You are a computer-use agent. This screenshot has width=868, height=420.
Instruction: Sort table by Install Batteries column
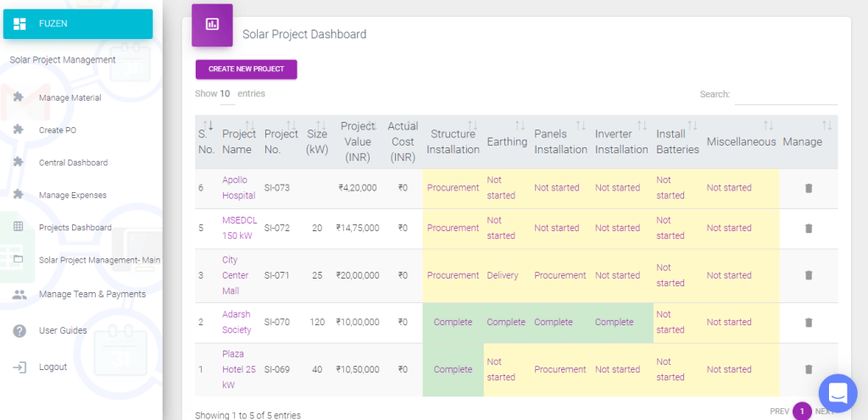coord(693,126)
